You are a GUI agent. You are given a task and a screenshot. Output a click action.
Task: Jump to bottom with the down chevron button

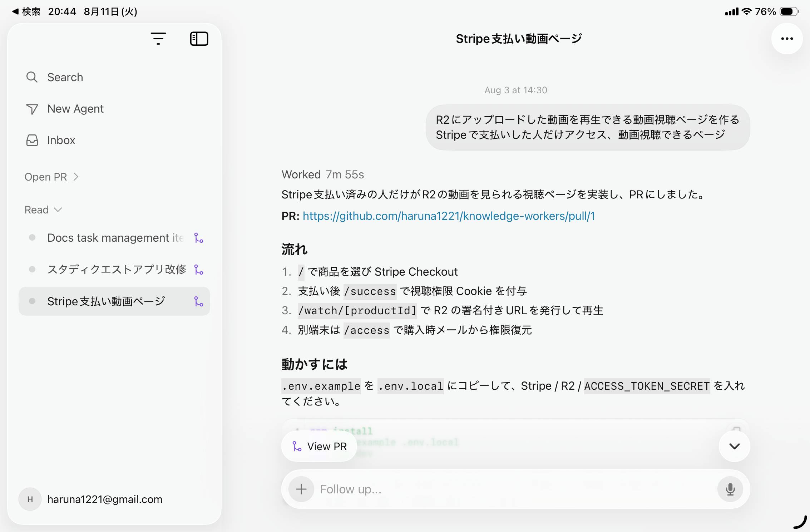point(734,446)
